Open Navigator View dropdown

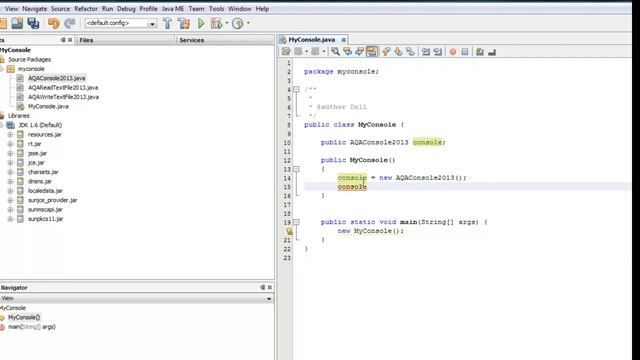click(x=269, y=299)
